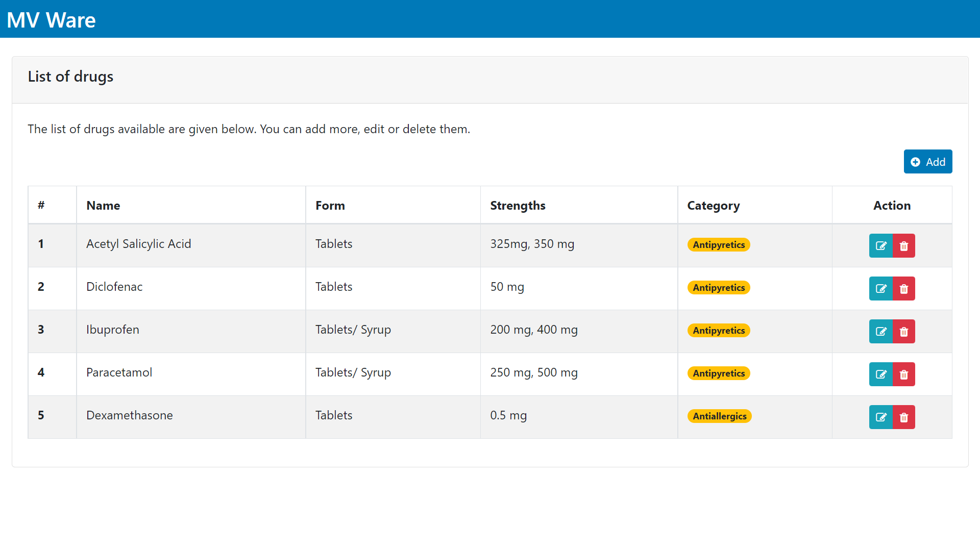Click the Antiallergics category badge
980x551 pixels.
pos(719,416)
